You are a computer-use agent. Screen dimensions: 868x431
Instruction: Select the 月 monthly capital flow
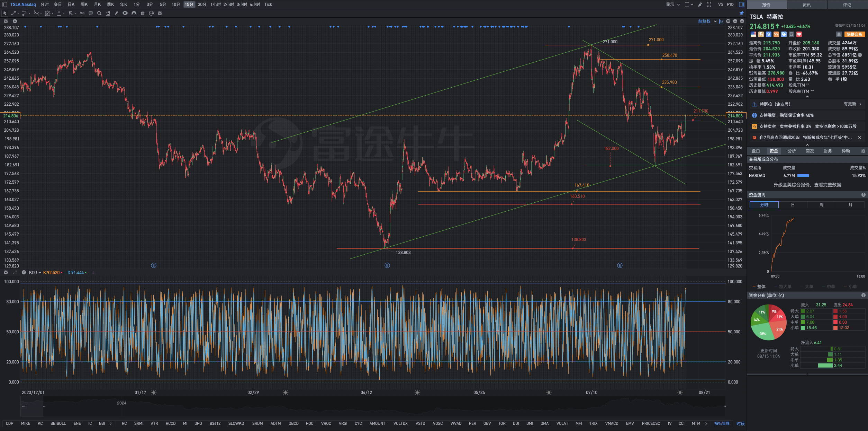[x=850, y=205]
